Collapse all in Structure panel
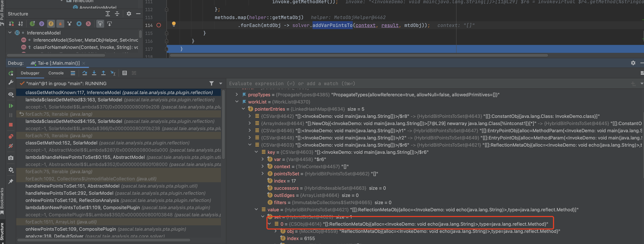 click(117, 14)
